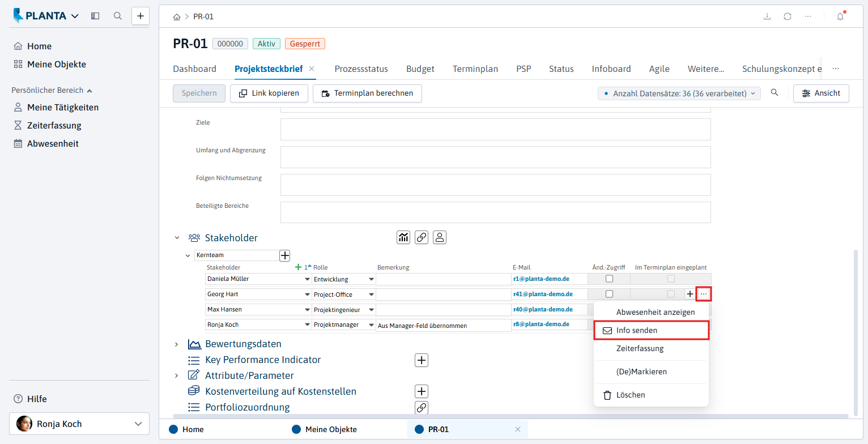Viewport: 868px width, 444px height.
Task: Add a Kostenverteilung auf Kostenstellen entry
Action: pos(422,391)
